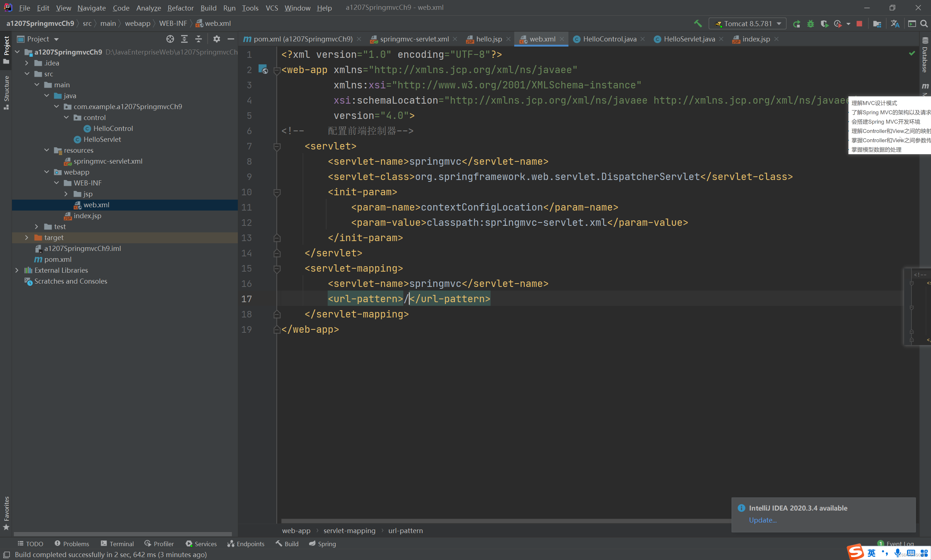Stop the running Tomcat server
Viewport: 931px width, 560px height.
[859, 24]
